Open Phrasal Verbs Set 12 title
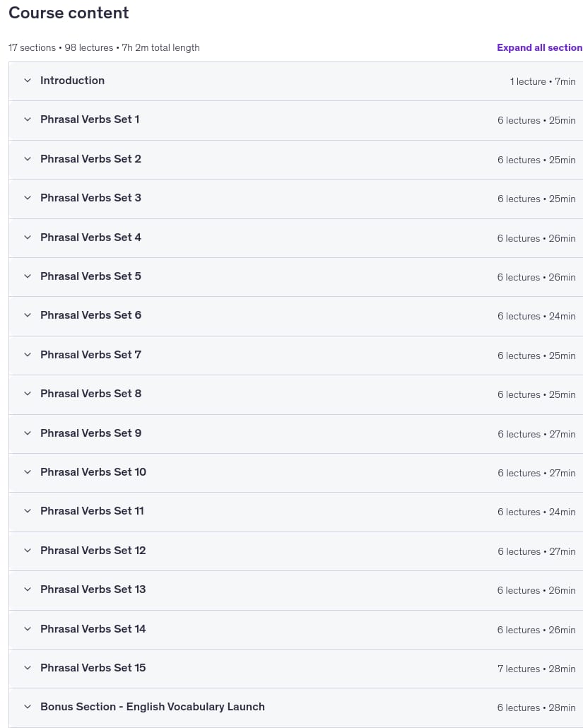The height and width of the screenshot is (728, 583). [93, 550]
